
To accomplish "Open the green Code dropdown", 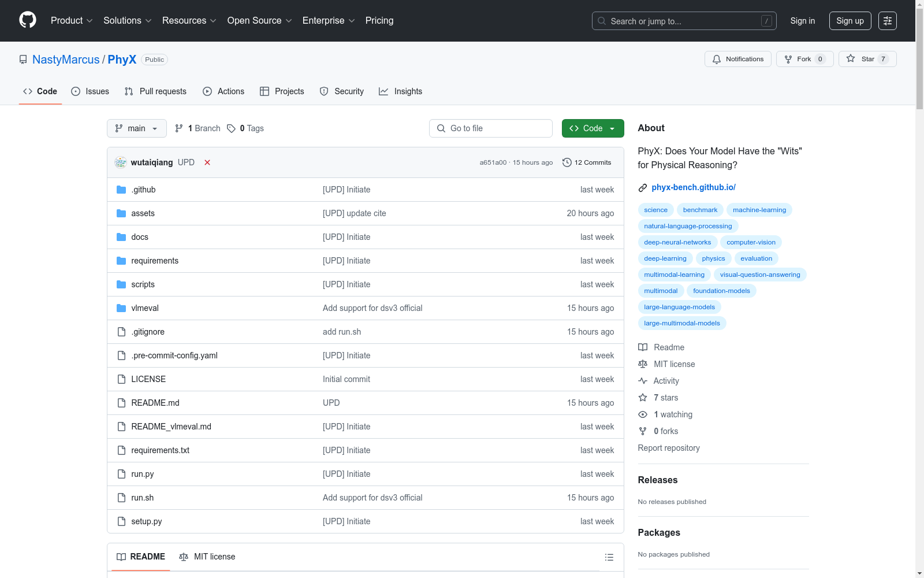I will pos(593,128).
